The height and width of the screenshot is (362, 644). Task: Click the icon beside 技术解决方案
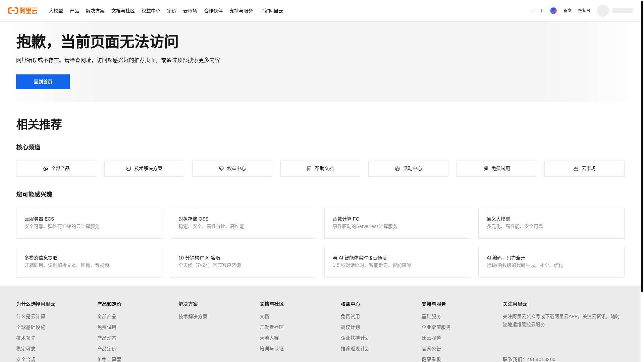pos(128,169)
